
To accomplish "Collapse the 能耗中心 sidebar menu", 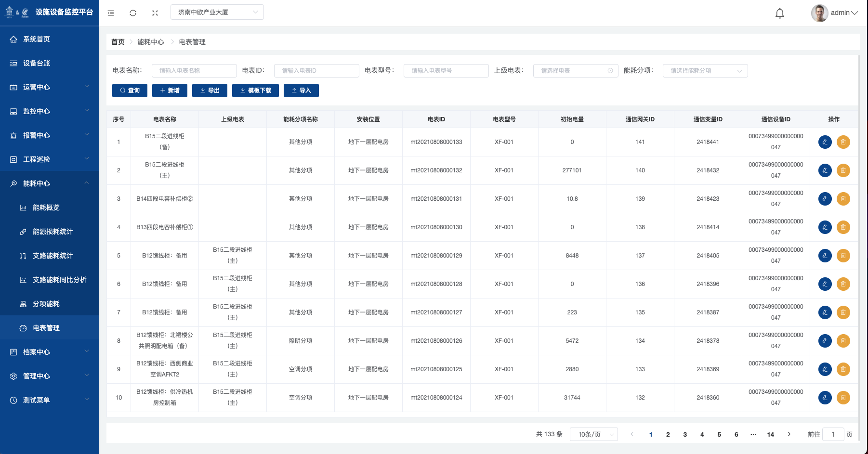I will (x=49, y=183).
